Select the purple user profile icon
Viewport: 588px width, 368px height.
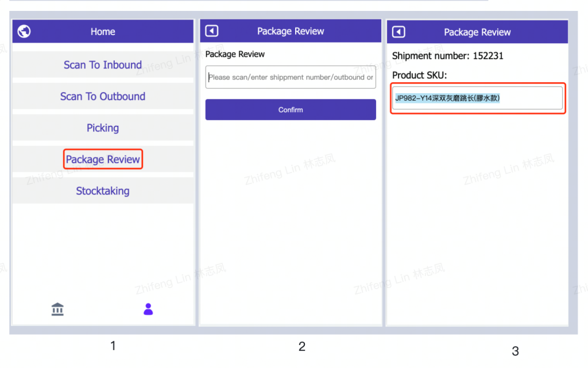[x=148, y=309]
